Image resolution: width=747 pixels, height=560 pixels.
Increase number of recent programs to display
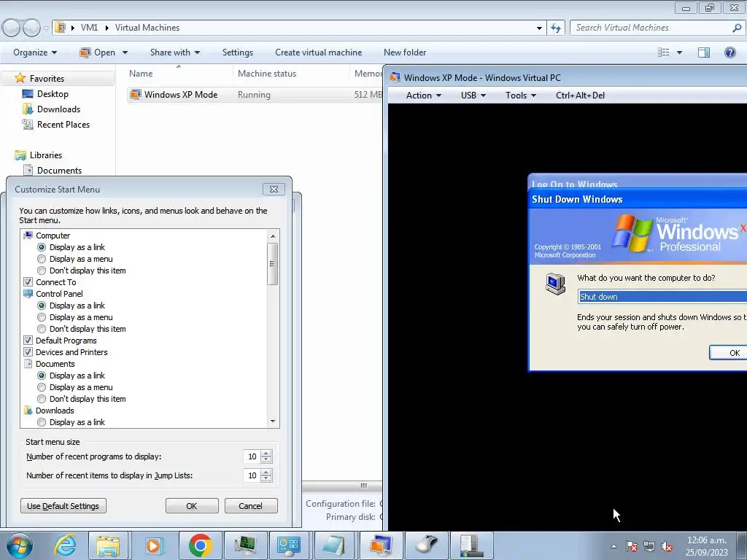tap(266, 454)
